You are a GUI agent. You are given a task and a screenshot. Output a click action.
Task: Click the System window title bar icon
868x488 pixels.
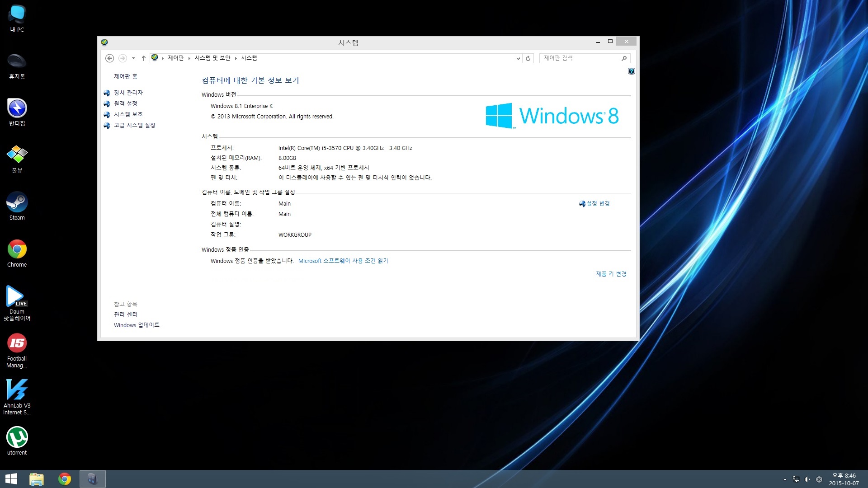pyautogui.click(x=104, y=42)
